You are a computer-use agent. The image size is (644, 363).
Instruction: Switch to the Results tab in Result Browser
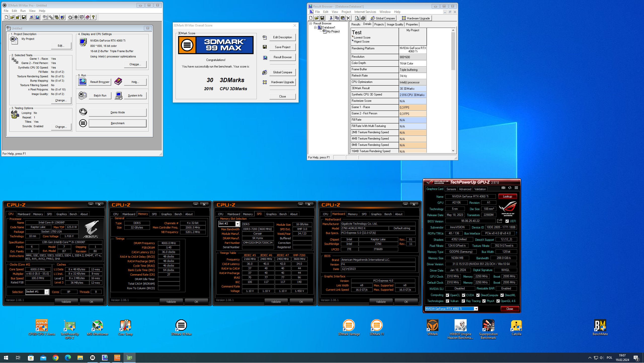(x=356, y=24)
